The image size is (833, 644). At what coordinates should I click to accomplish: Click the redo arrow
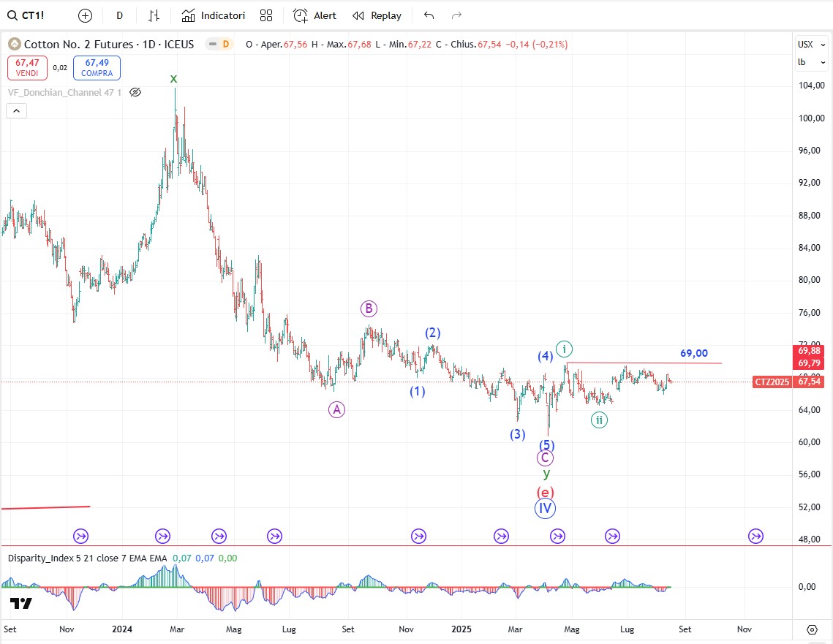tap(457, 15)
